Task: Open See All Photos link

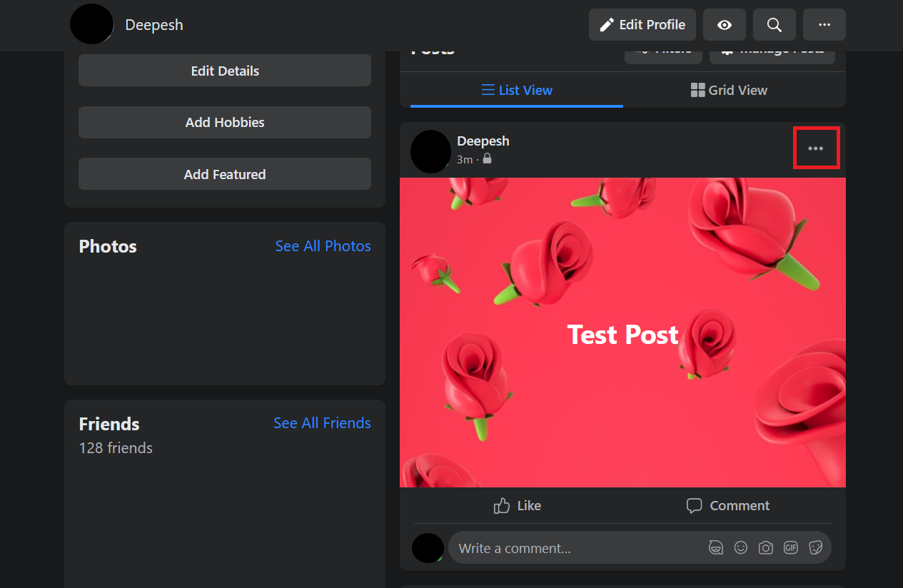Action: 323,246
